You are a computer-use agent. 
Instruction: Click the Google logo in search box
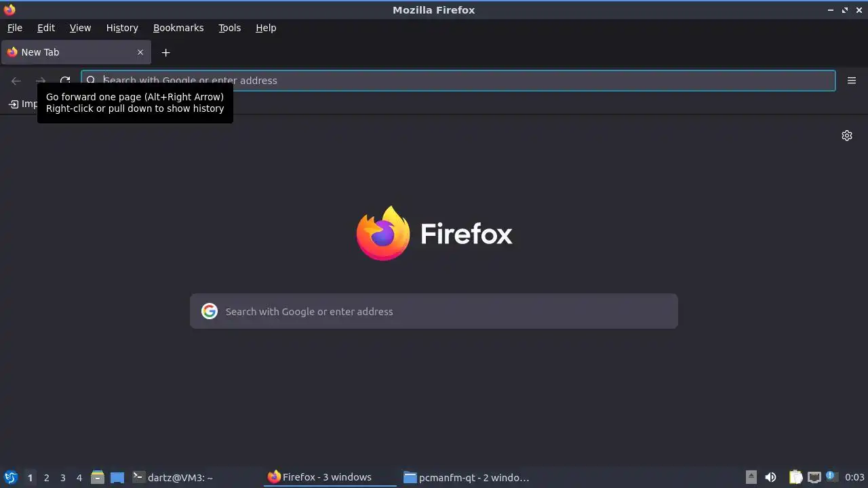click(x=210, y=311)
